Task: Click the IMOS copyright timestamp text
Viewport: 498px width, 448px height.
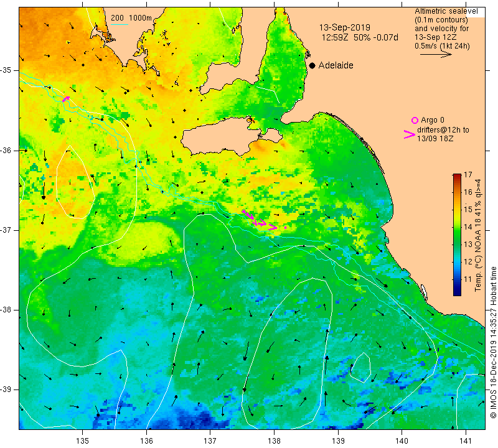Action: tap(493, 342)
